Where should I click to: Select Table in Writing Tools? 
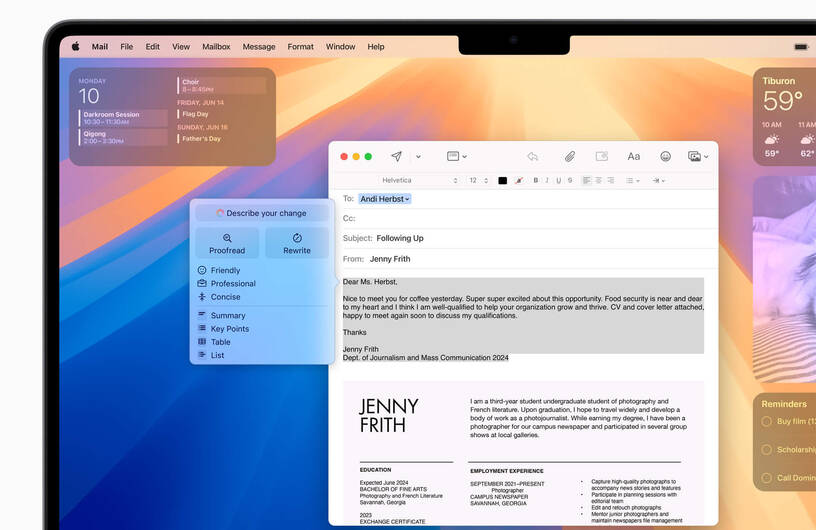click(x=220, y=342)
